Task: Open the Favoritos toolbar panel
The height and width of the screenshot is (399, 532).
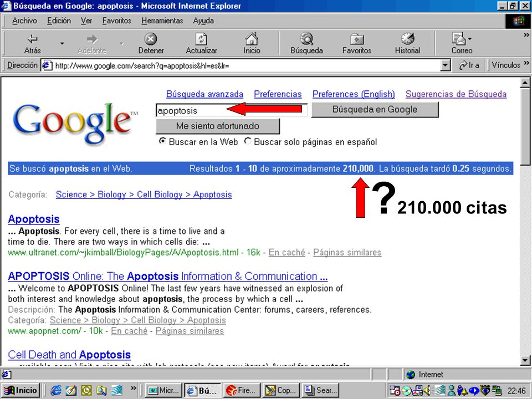Action: [356, 43]
